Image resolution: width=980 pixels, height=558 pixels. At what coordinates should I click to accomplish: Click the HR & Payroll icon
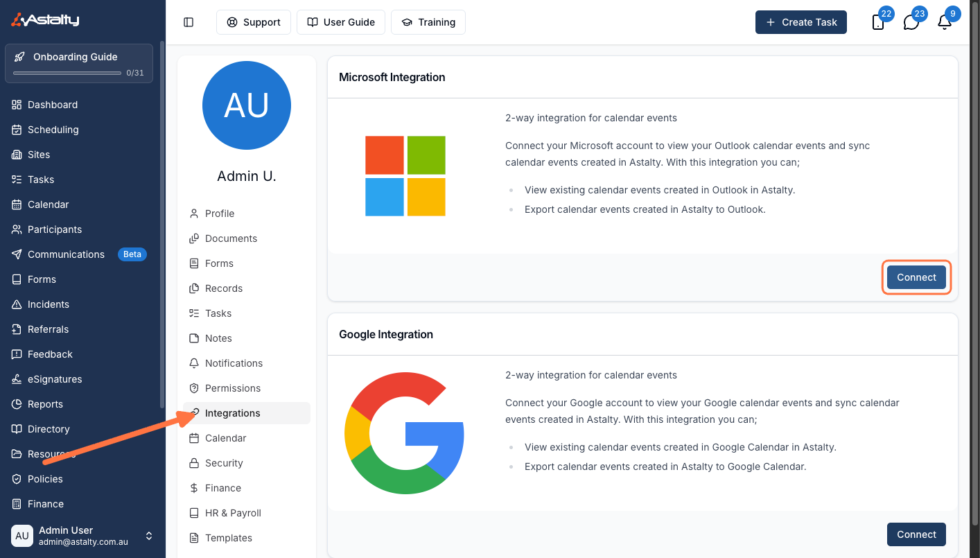coord(194,513)
